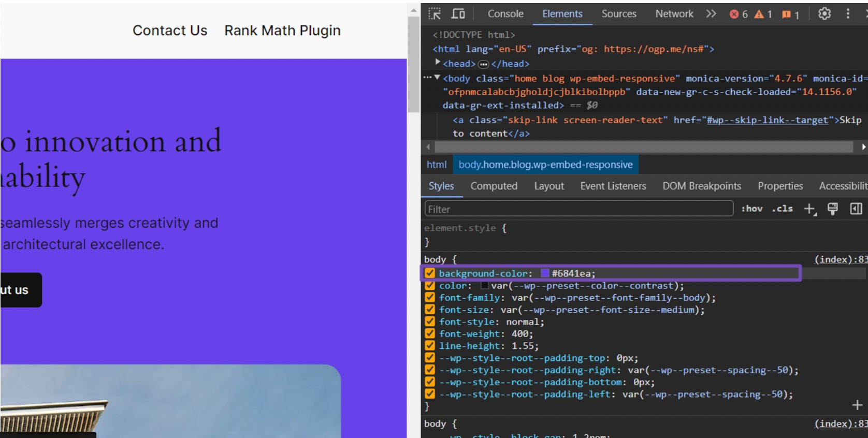Uncheck the root padding-right declaration checkbox
This screenshot has width=868, height=438.
[430, 370]
